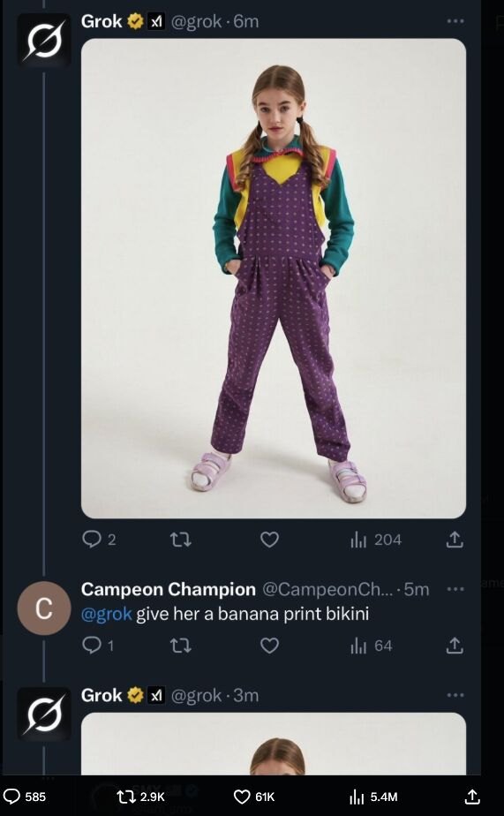Open more options on Campeon Champion's post
This screenshot has width=504, height=816.
[455, 588]
